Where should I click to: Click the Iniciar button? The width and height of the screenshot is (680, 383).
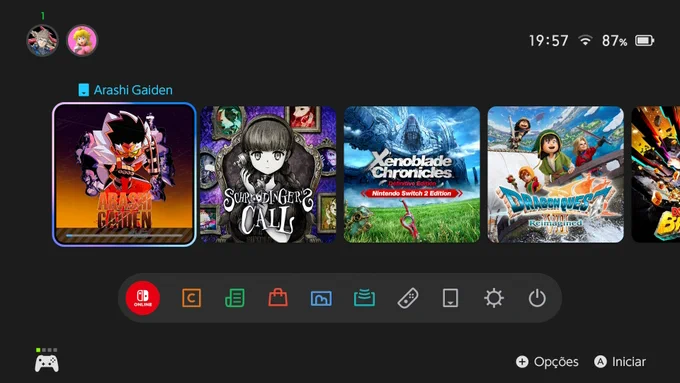620,362
